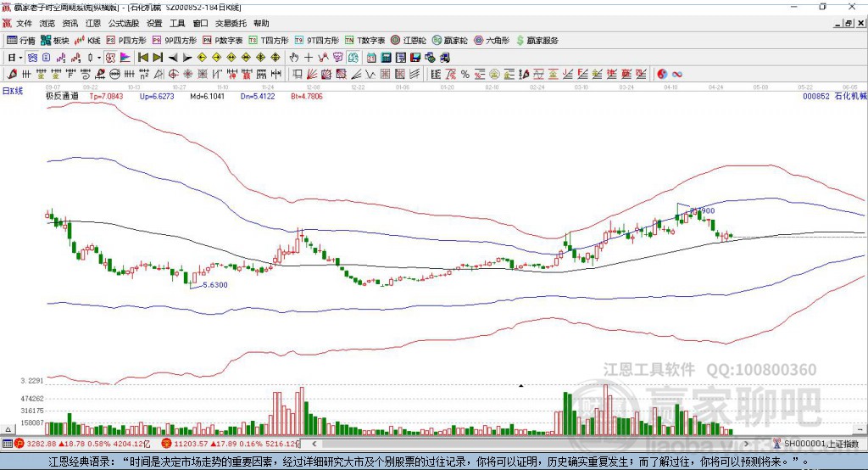The image size is (868, 470).
Task: Click the red-blue yin-yang icon
Action: click(662, 74)
